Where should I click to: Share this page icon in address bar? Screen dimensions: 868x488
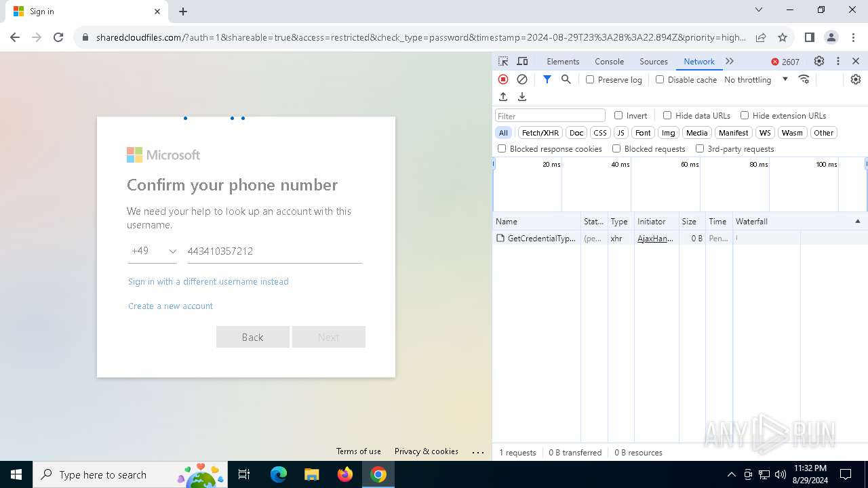[761, 37]
